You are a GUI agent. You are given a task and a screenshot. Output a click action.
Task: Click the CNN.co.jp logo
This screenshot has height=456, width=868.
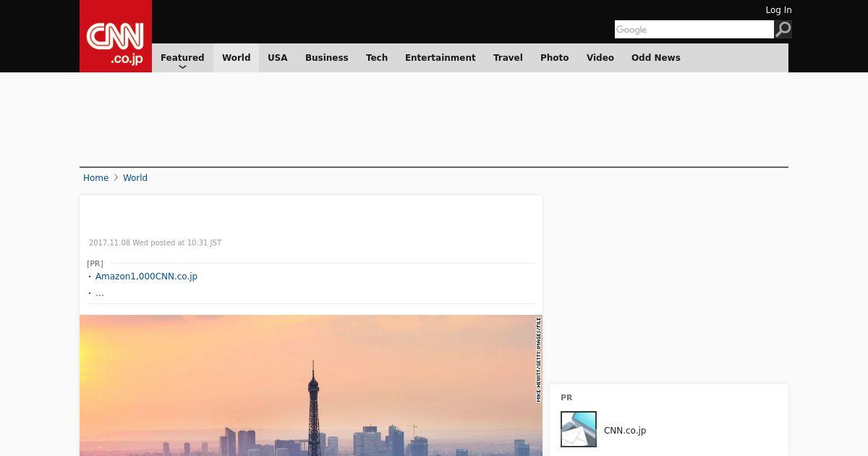coord(116,36)
